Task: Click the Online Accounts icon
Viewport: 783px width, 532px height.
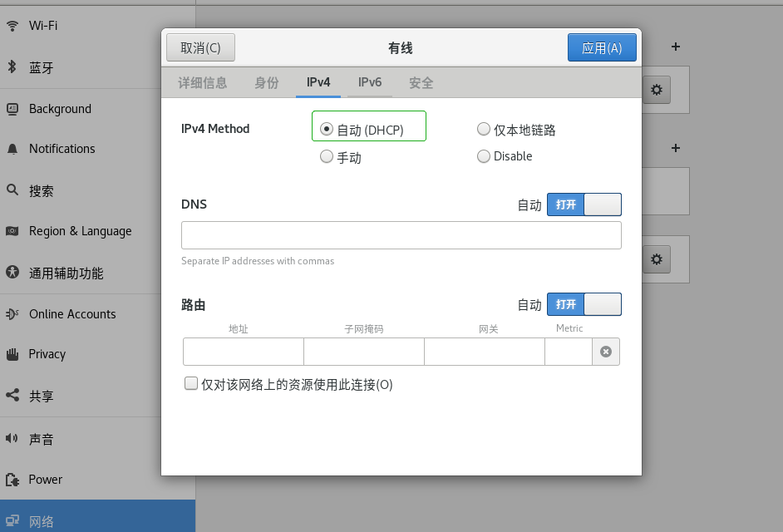Action: click(x=12, y=313)
